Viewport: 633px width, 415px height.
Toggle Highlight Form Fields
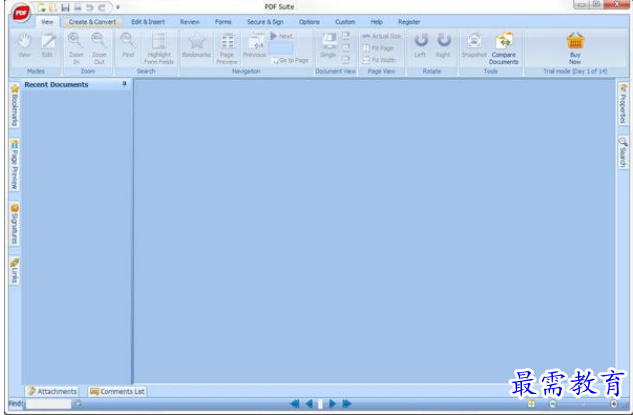pyautogui.click(x=159, y=48)
